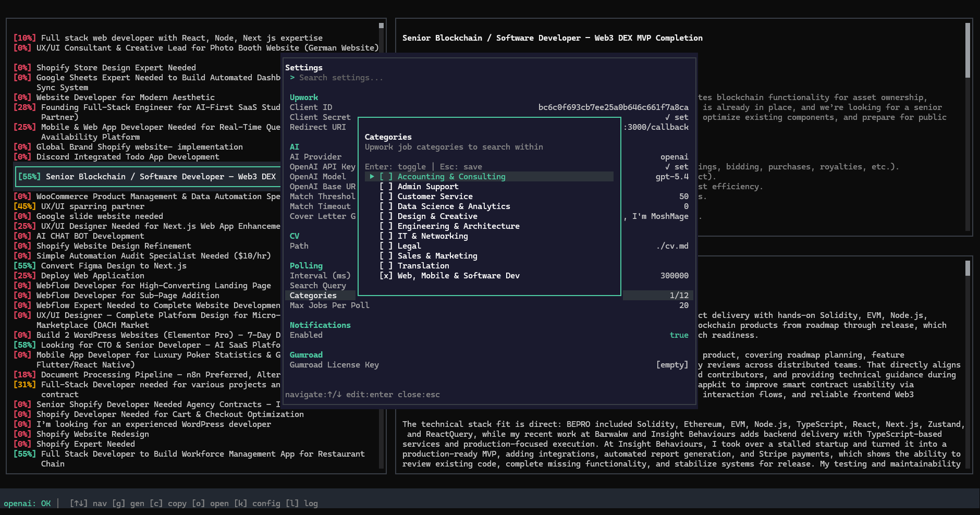Screen dimensions: 980x515
Task: Click the Search settings input field
Action: coord(341,78)
